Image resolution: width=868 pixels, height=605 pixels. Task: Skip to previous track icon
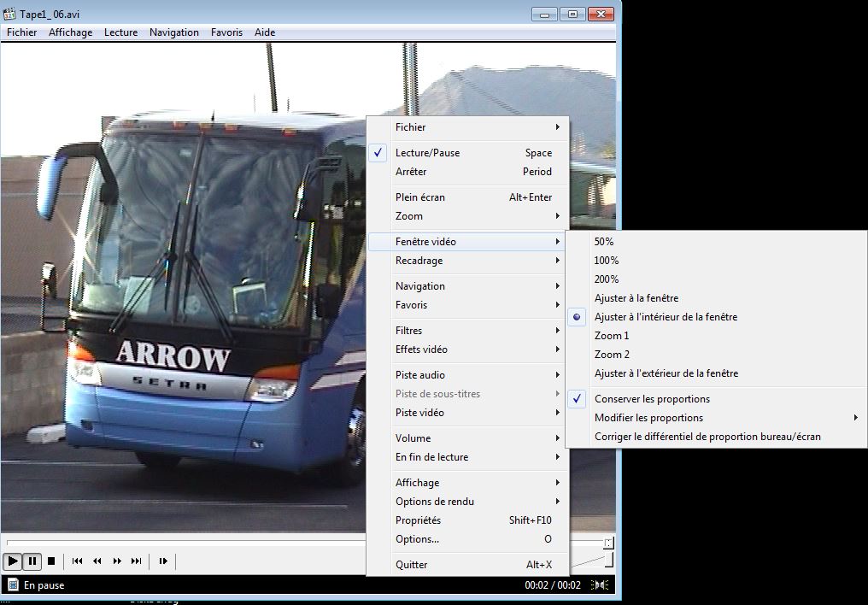click(x=78, y=561)
